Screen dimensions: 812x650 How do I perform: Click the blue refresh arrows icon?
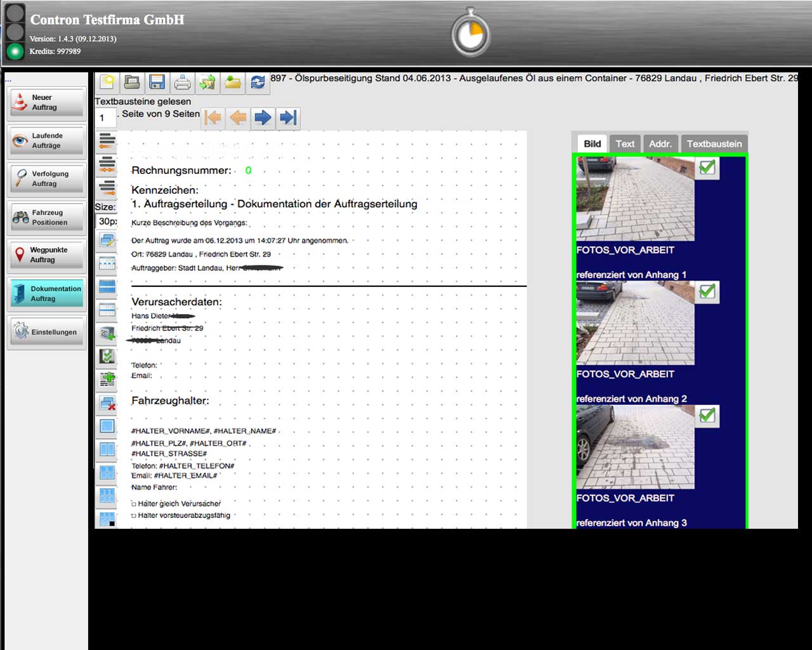[258, 82]
